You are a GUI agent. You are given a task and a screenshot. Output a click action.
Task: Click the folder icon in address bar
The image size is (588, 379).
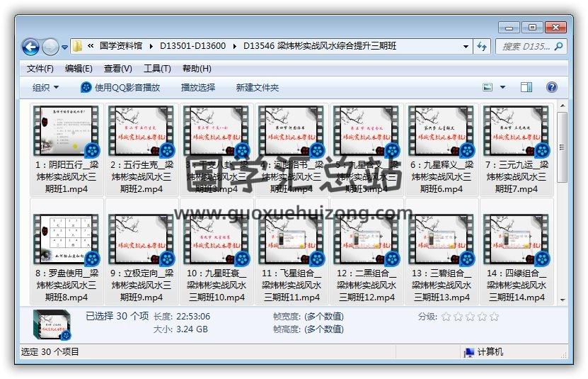(78, 46)
